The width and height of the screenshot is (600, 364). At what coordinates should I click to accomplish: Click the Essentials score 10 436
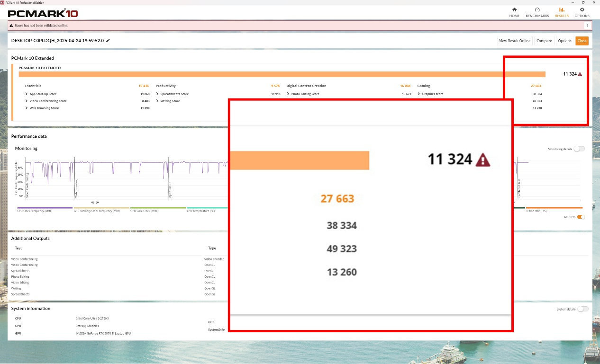(x=144, y=86)
